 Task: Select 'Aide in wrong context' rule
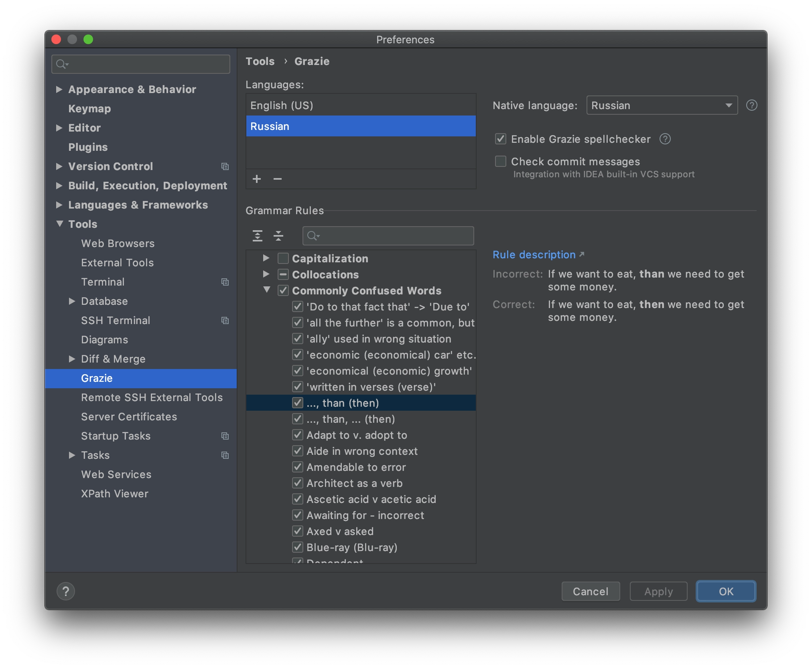[361, 451]
